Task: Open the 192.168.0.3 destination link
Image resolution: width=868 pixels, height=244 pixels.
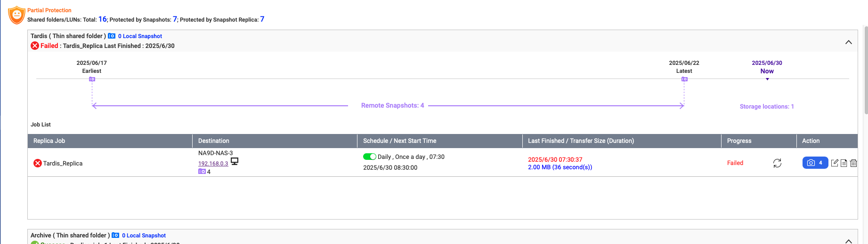Action: [x=213, y=164]
